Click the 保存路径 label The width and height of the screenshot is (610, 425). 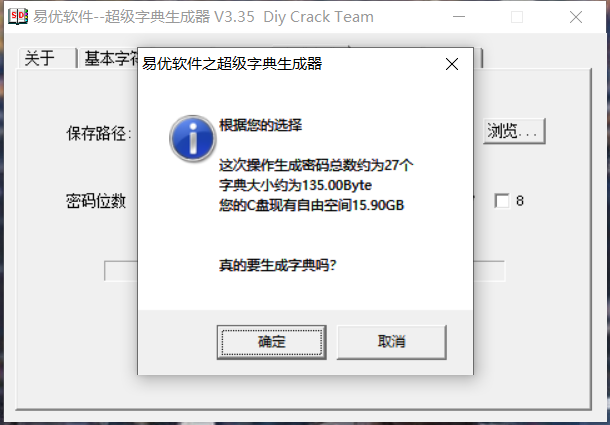point(98,134)
